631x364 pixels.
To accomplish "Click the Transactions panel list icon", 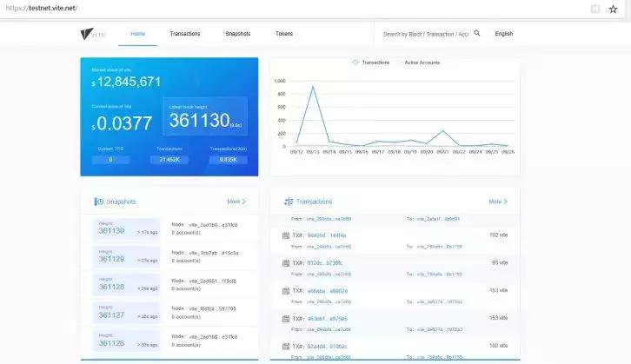I will coord(289,202).
